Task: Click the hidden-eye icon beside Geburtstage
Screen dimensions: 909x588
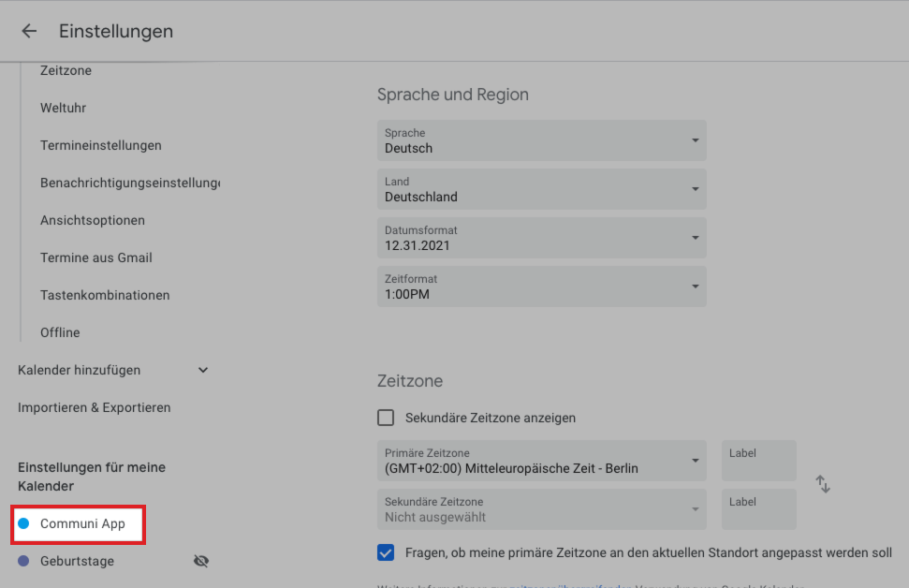Action: coord(201,561)
